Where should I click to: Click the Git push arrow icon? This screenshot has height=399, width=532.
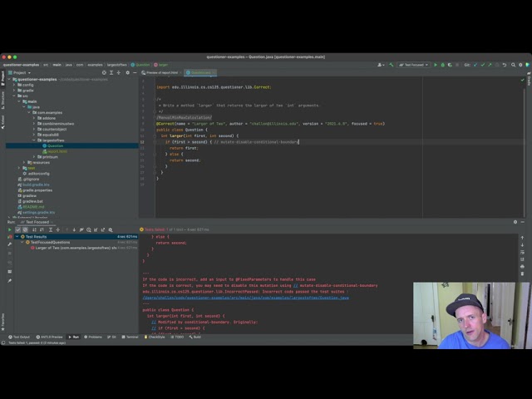click(490, 65)
